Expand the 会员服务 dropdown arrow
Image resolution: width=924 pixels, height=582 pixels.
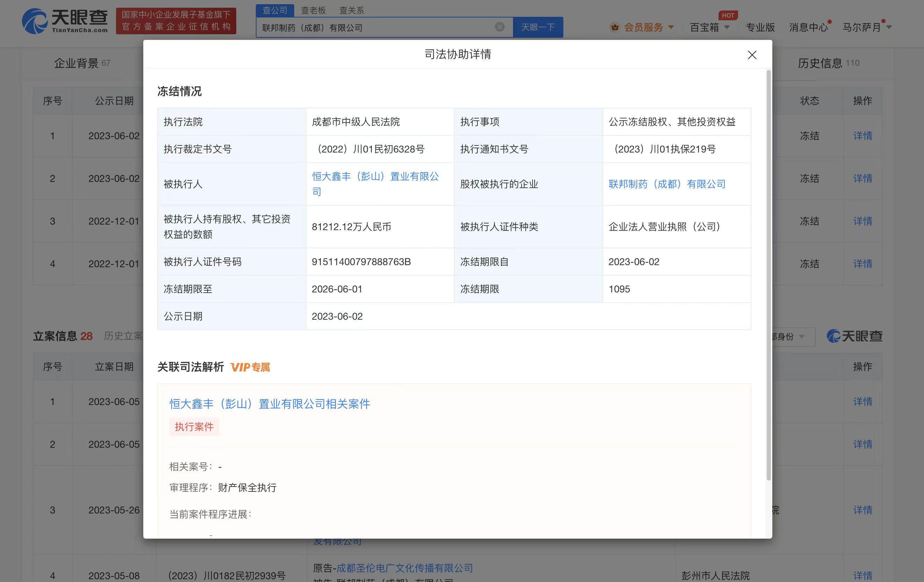tap(671, 27)
